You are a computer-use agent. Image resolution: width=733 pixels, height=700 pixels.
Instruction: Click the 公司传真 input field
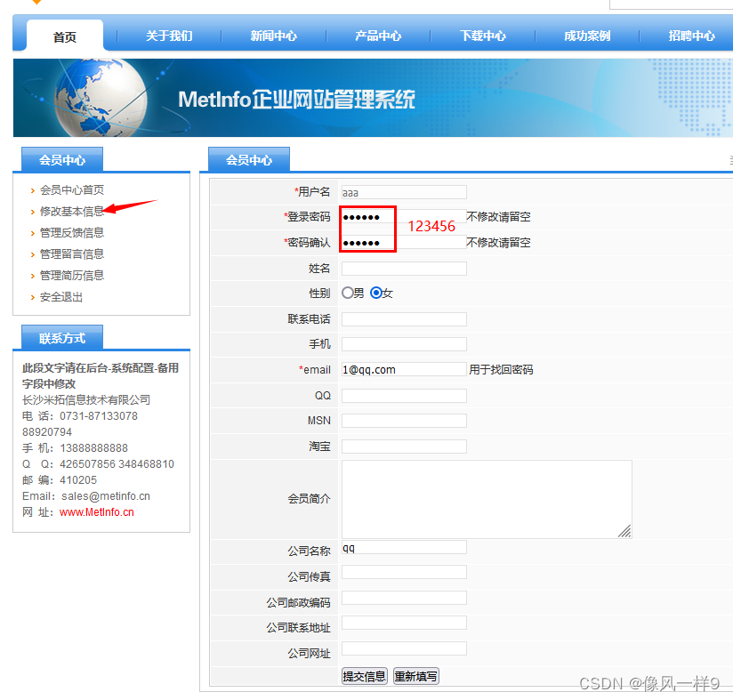click(404, 573)
